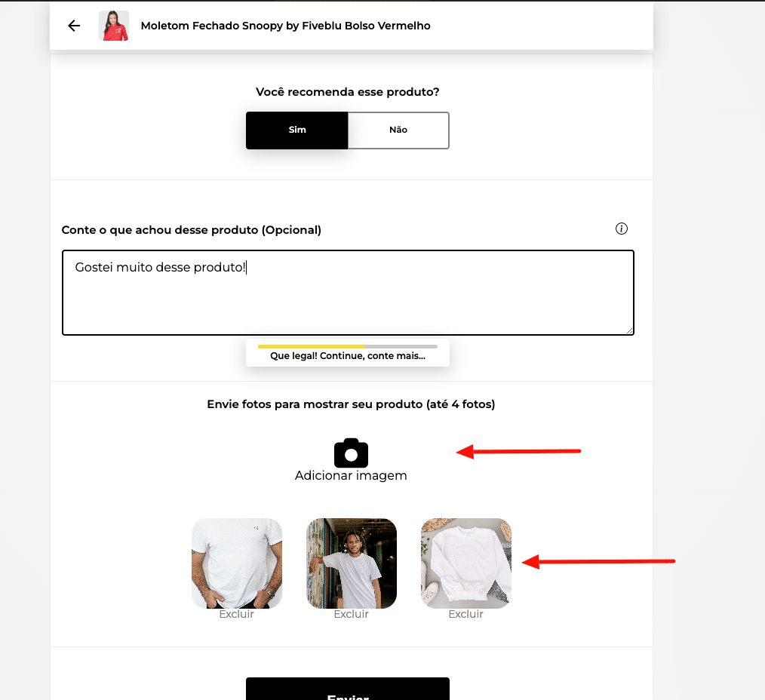
Task: Click the camera icon to add image
Action: [x=351, y=453]
